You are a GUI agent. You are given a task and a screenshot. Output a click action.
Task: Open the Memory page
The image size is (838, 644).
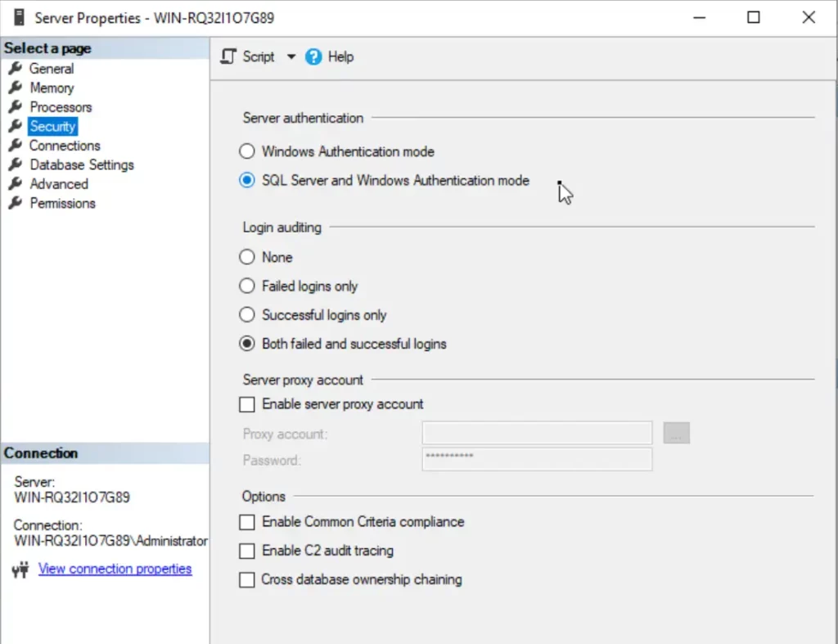click(x=52, y=88)
